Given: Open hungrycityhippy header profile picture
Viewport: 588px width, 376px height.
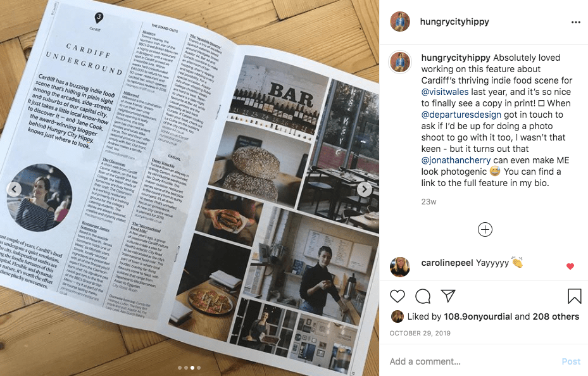Looking at the screenshot, I should coord(400,22).
